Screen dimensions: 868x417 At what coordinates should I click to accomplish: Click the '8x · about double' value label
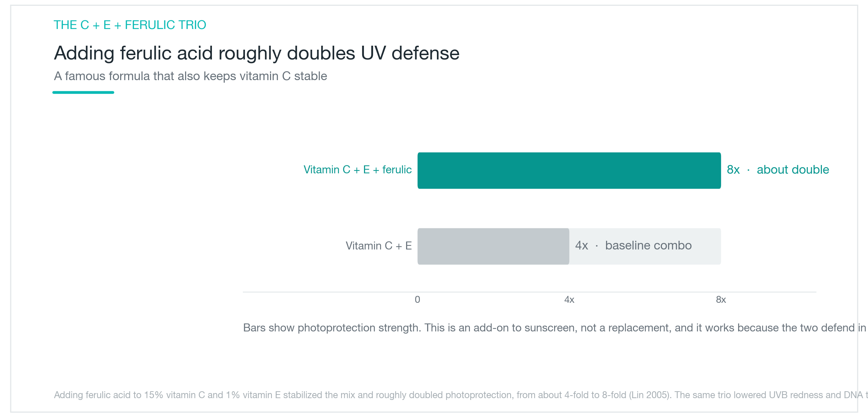tap(778, 170)
